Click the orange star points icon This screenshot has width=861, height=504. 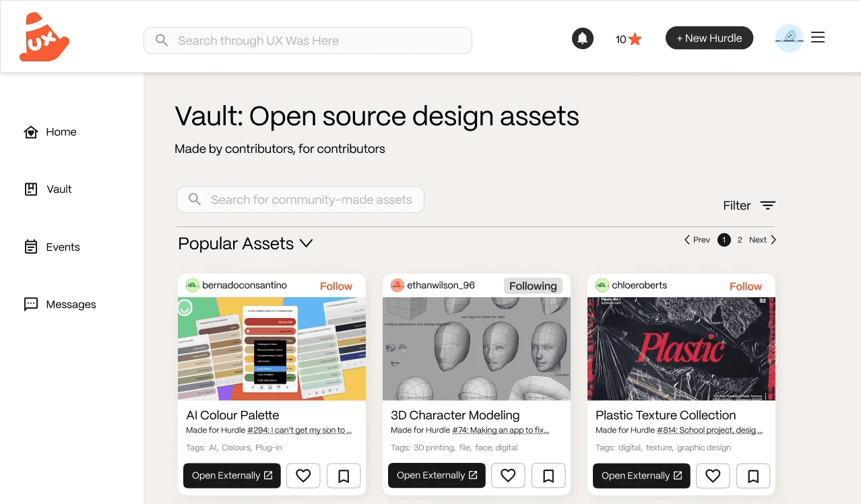coord(635,39)
